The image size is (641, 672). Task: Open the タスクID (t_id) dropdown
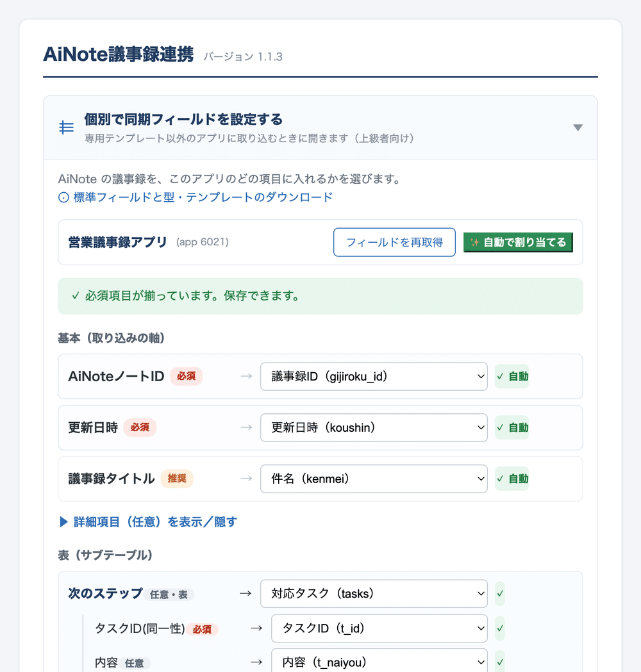point(379,628)
